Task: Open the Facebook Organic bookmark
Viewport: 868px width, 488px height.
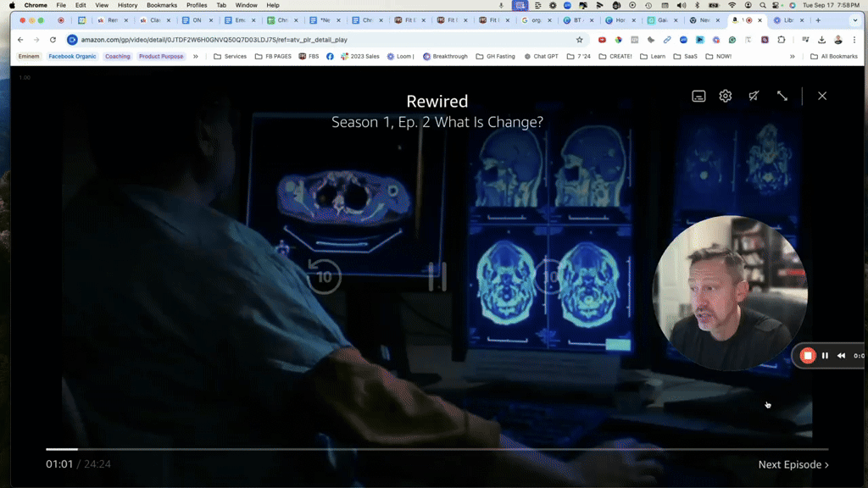Action: [72, 57]
